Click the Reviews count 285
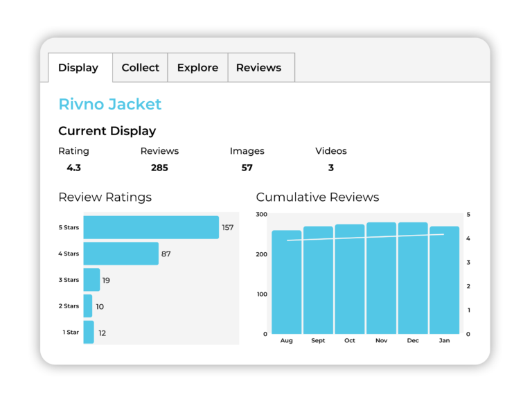This screenshot has height=406, width=532. click(x=159, y=168)
